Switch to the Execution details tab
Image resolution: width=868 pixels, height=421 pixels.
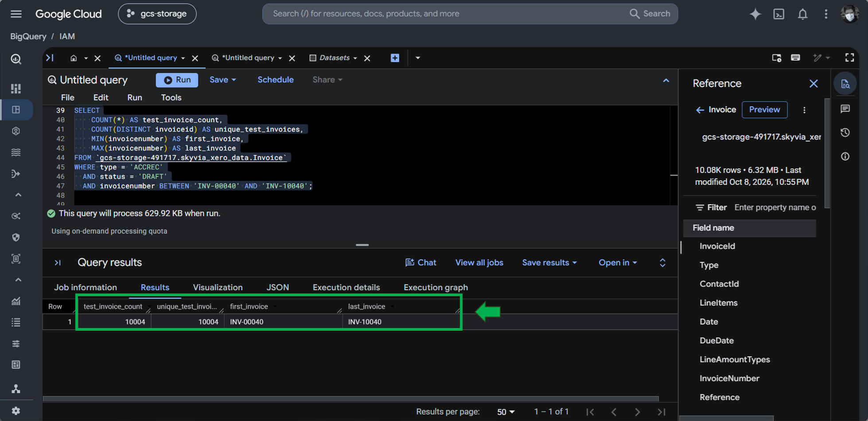coord(346,287)
